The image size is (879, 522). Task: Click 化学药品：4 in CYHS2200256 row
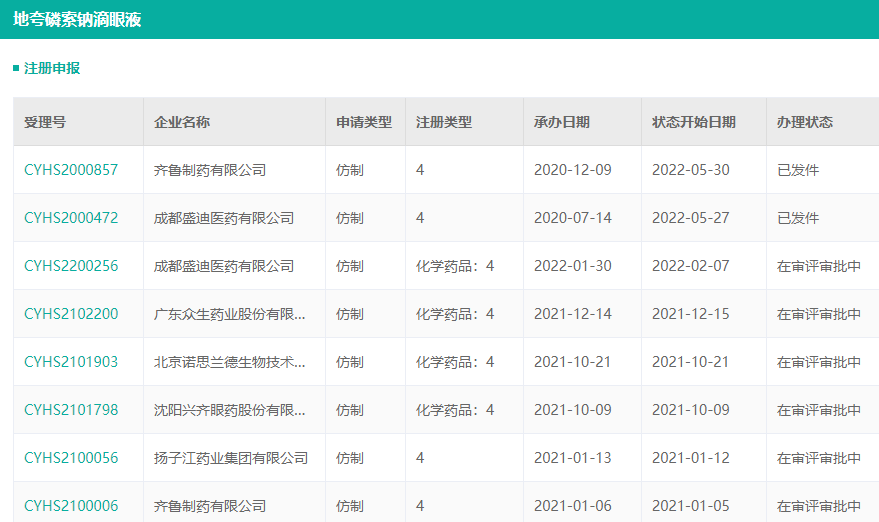(455, 266)
